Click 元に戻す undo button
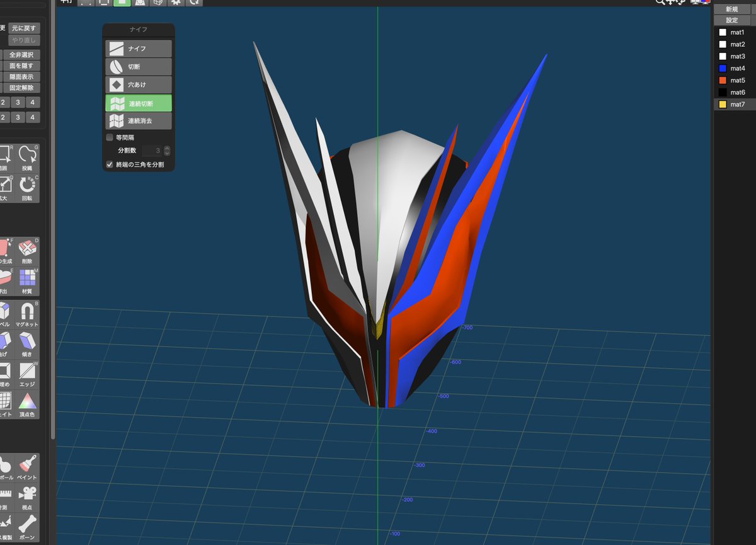The width and height of the screenshot is (756, 545). click(25, 28)
